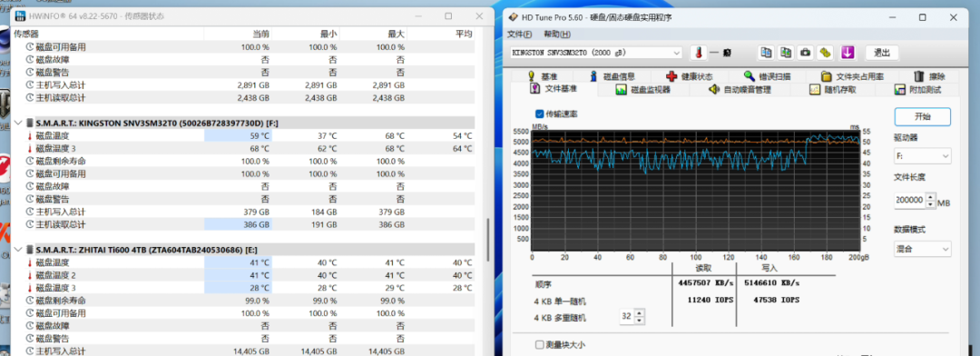
Task: Click the 文件长度 200000 input field
Action: tap(909, 201)
